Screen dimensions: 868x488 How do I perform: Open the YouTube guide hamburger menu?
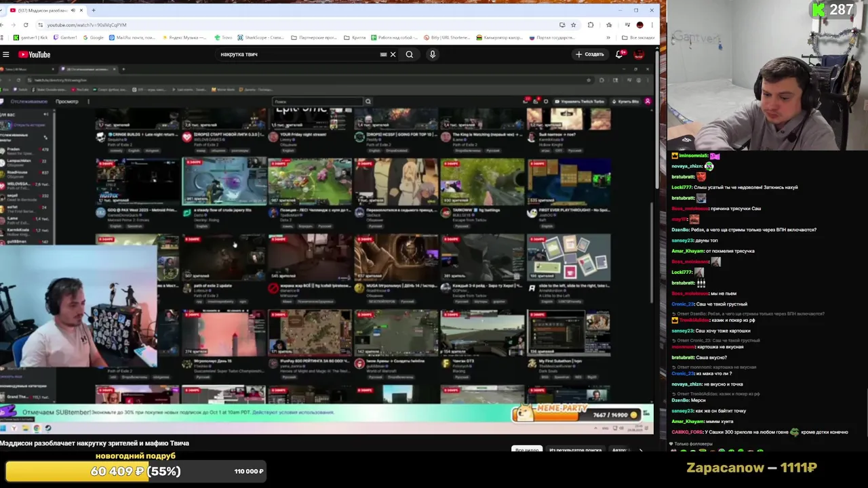coord(6,54)
